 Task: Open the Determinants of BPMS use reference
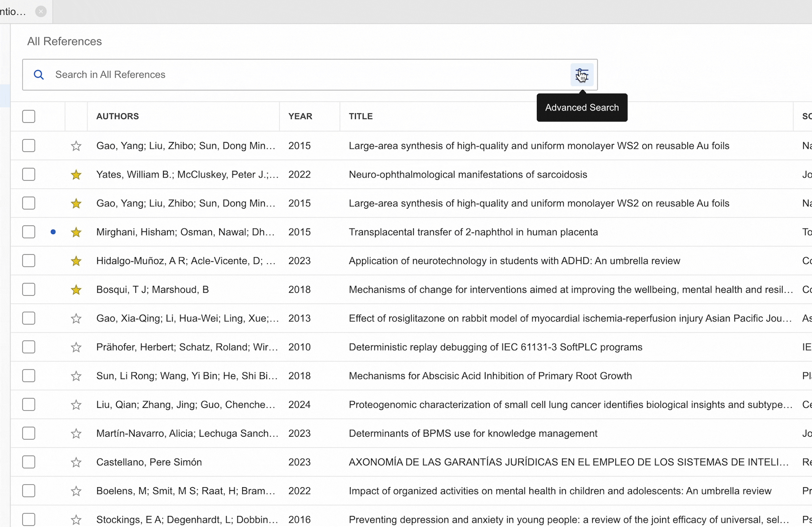(x=473, y=433)
